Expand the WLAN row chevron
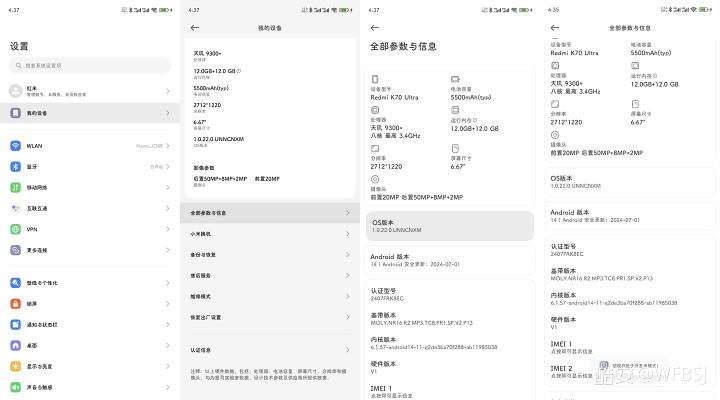This screenshot has width=720, height=400. (x=168, y=146)
